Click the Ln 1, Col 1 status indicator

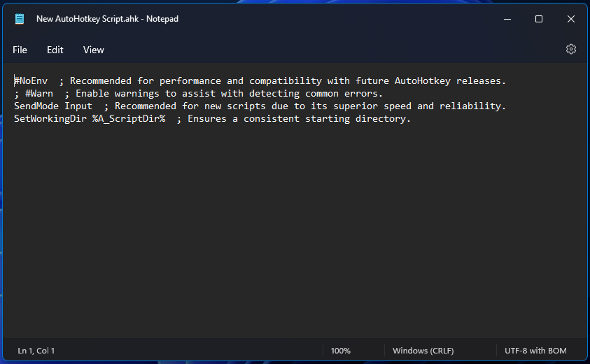tap(36, 351)
